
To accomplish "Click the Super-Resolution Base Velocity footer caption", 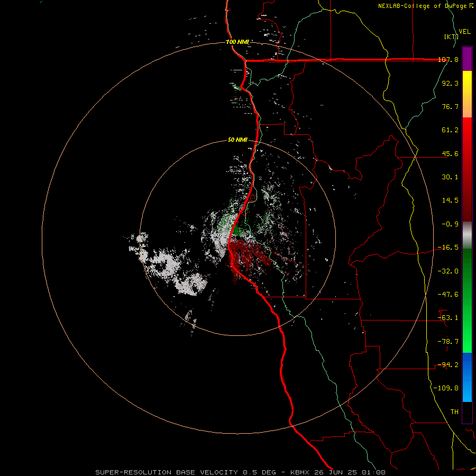I will coord(240,472).
